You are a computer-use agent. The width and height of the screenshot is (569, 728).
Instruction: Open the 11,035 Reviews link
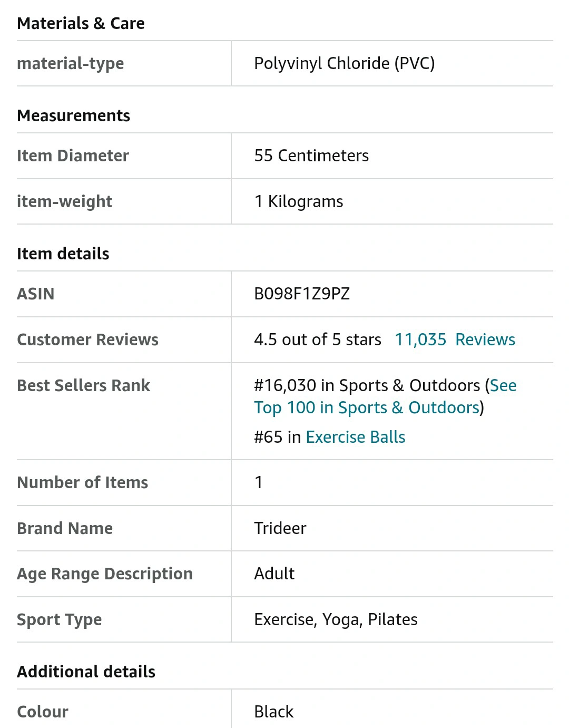455,339
